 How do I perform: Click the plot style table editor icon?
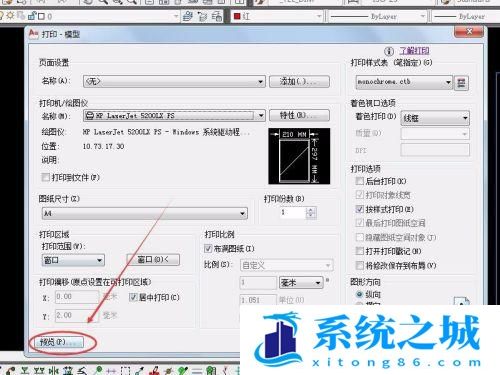(x=461, y=82)
